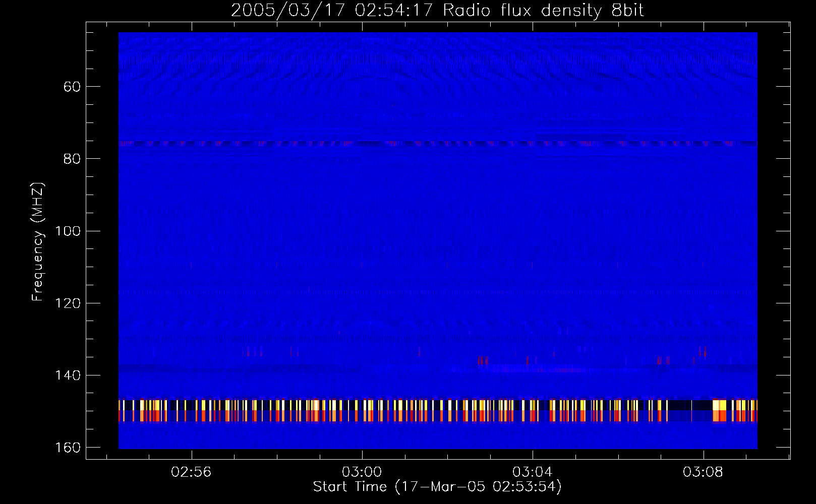The width and height of the screenshot is (816, 504).
Task: Click the bright yellow-white burst near 03:08
Action: click(720, 410)
